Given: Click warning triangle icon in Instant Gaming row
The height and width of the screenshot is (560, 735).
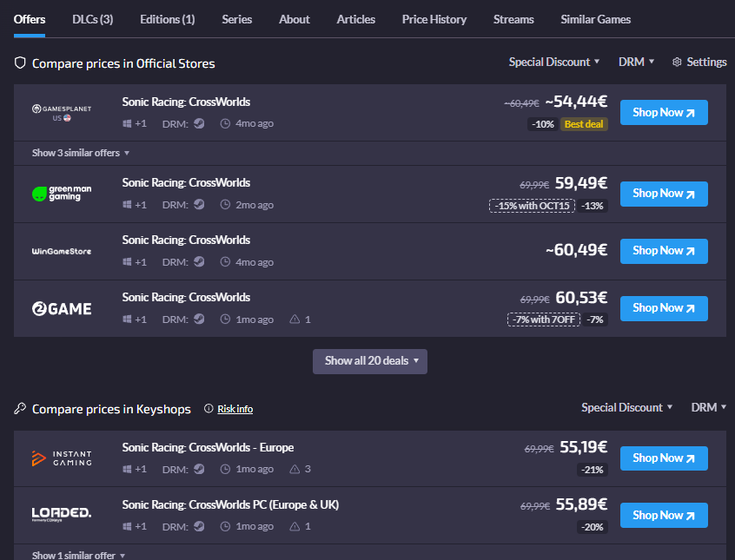Looking at the screenshot, I should pos(295,469).
